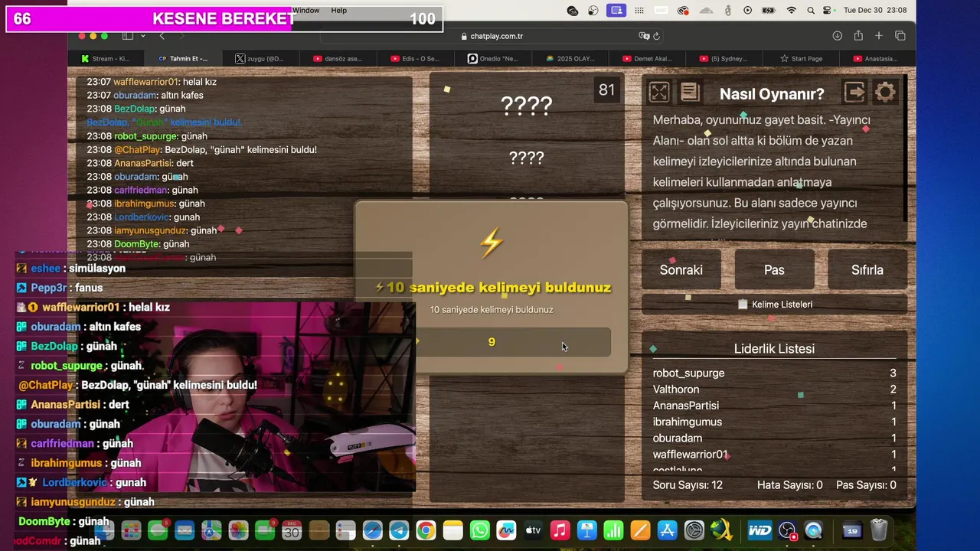Toggle the Safari sidebar icon
Viewport: 980px width, 551px height.
point(127,36)
